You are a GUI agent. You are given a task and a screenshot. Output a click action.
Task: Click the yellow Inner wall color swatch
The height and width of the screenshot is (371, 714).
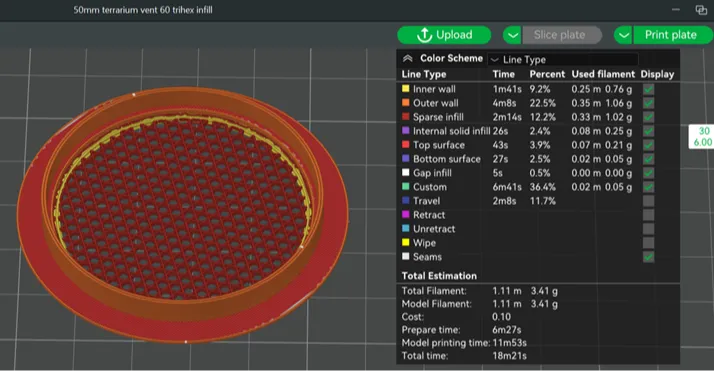coord(405,89)
